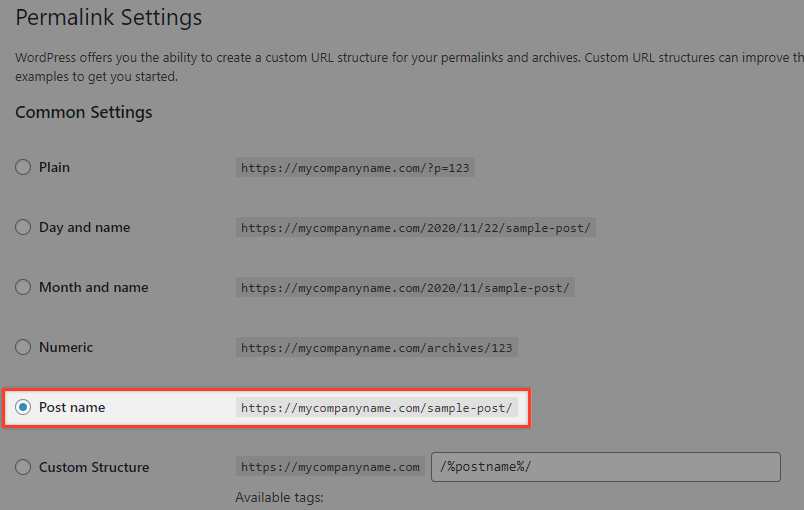Click the "Custom Structure" label text
The width and height of the screenshot is (804, 510).
94,467
